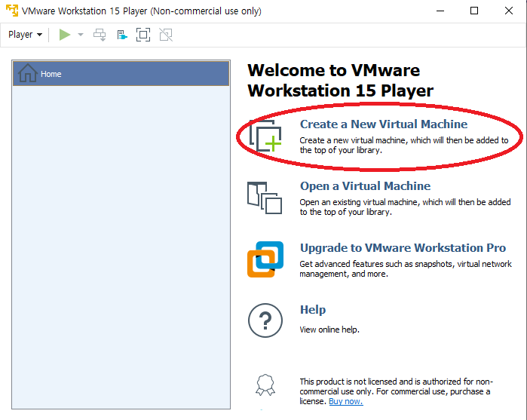Enter full screen mode via toolbar icon
This screenshot has width=527, height=420.
point(143,35)
